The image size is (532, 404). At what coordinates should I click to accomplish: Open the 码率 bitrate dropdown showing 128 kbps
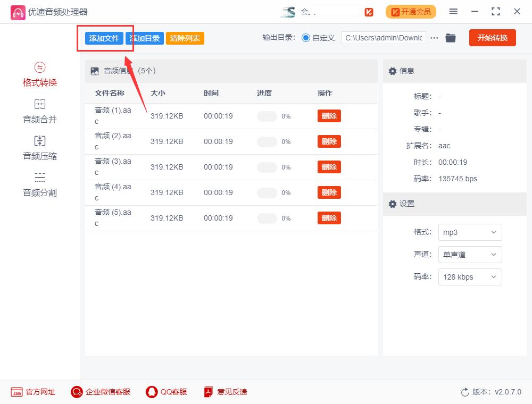click(470, 277)
